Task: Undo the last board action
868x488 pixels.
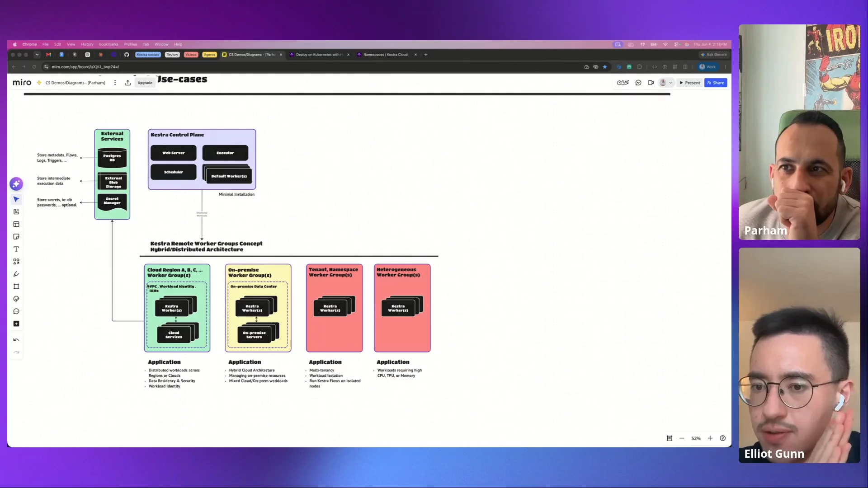Action: point(16,340)
